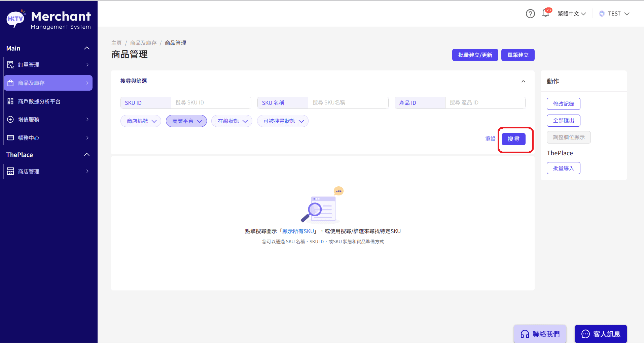This screenshot has height=343, width=644.
Task: Go to 主頁 in the breadcrumb
Action: tap(116, 43)
